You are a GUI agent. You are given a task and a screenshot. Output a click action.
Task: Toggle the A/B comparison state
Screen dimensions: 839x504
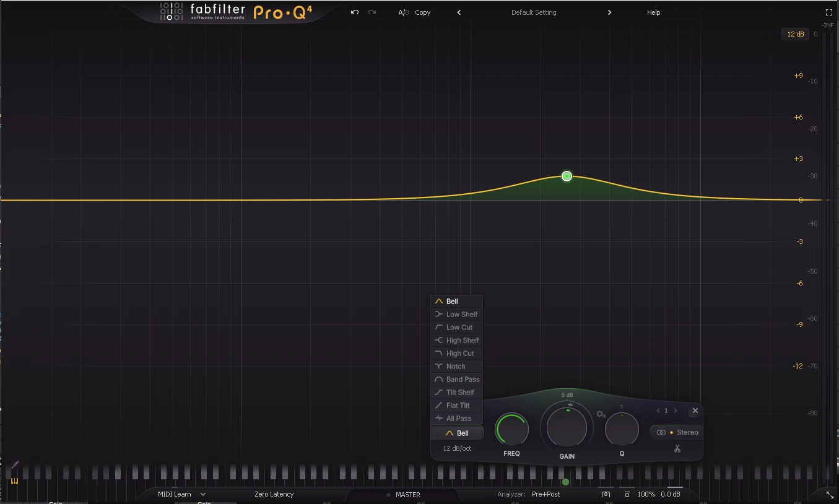(x=403, y=12)
